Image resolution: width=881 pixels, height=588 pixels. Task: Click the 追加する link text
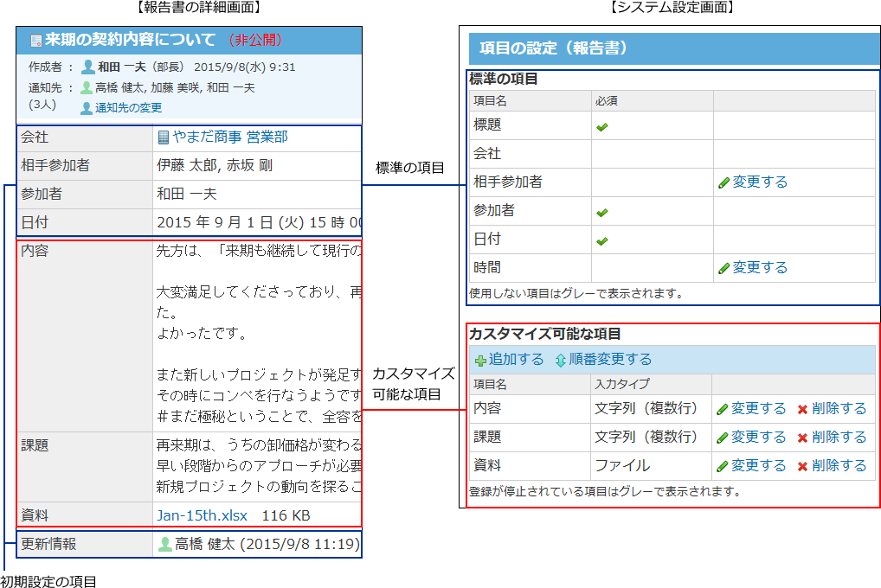click(x=517, y=360)
